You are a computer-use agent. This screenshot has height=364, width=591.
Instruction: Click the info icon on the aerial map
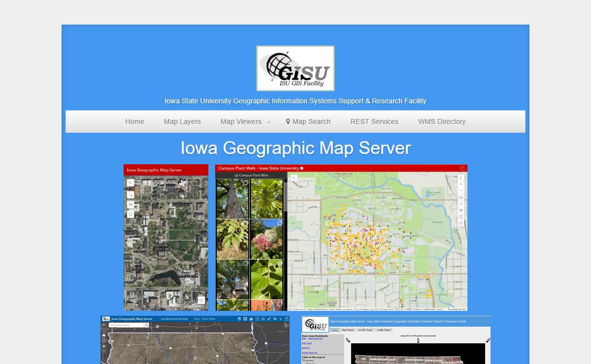[201, 300]
